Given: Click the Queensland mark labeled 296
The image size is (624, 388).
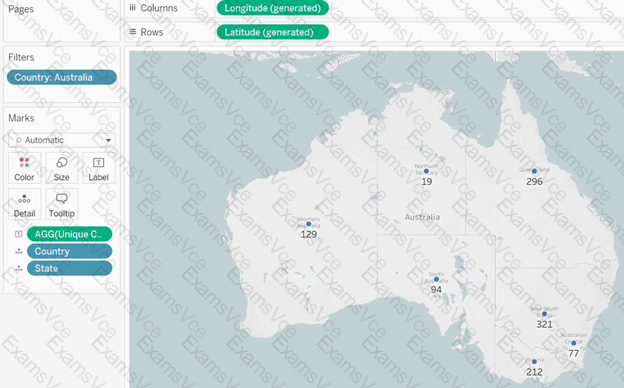Looking at the screenshot, I should click(534, 171).
